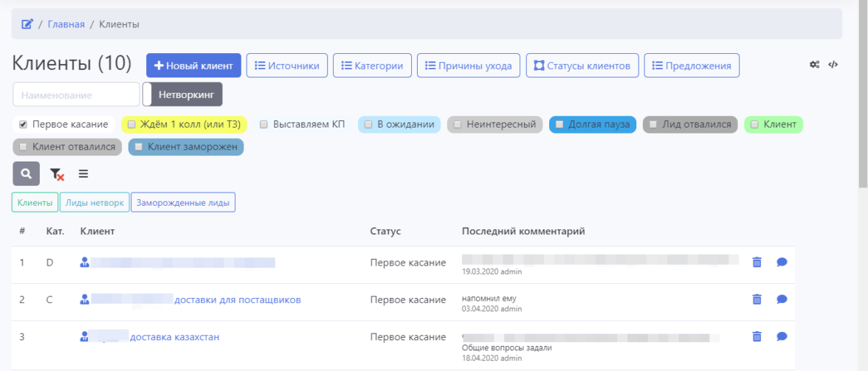Uncheck the Первое касание checkbox
Viewport: 868px width, 371px height.
pyautogui.click(x=24, y=125)
